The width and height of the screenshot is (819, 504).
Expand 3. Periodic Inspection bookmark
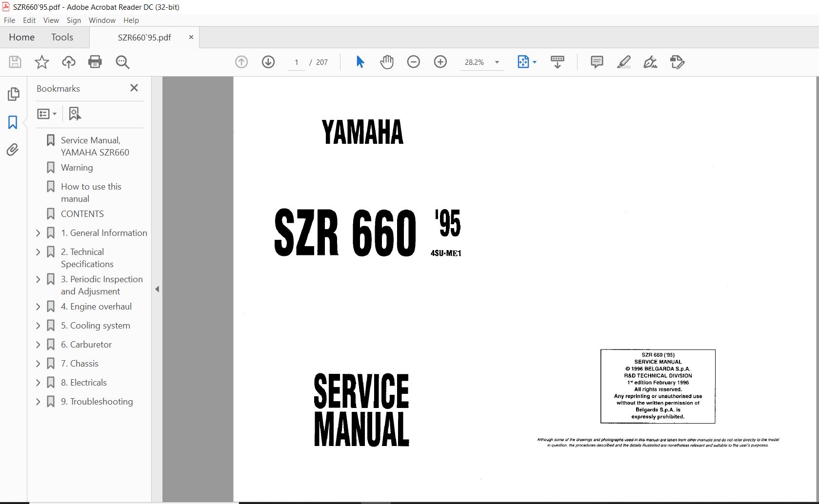point(38,279)
